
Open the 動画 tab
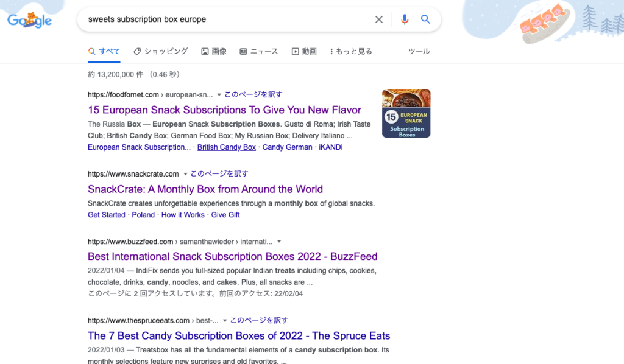tap(304, 51)
